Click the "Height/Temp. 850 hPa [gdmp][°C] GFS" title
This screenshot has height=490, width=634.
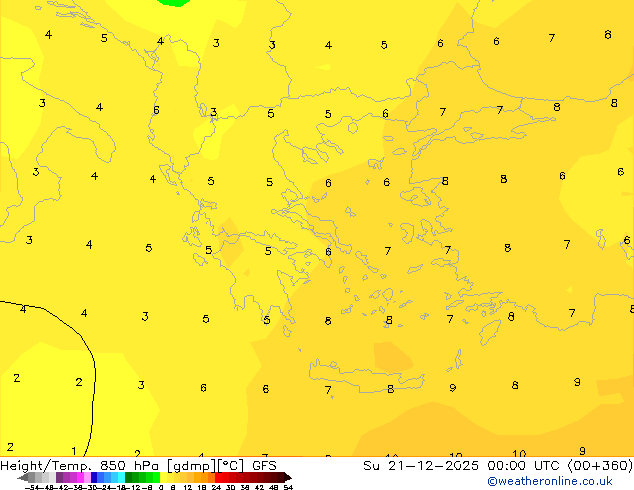coord(138,466)
